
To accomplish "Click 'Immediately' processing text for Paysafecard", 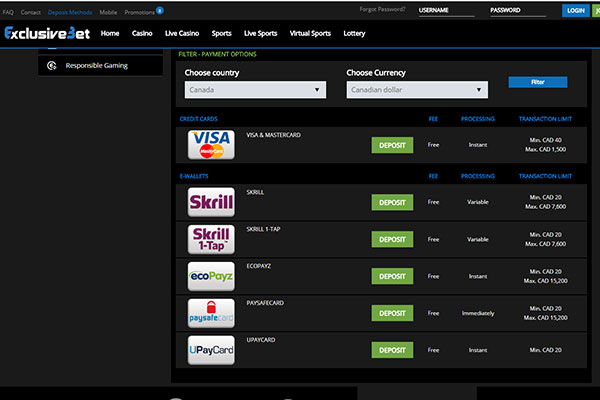I will 478,313.
